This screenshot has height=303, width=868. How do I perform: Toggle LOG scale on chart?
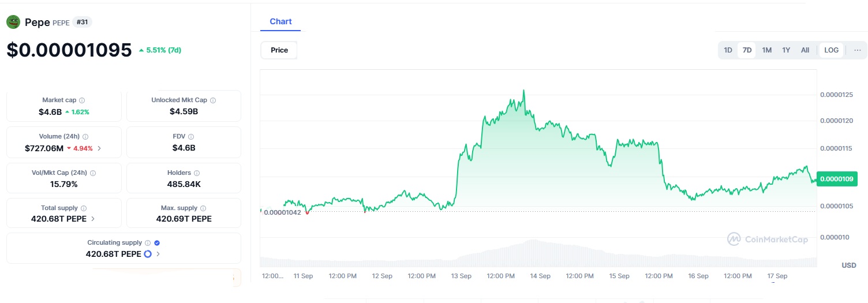pyautogui.click(x=832, y=50)
